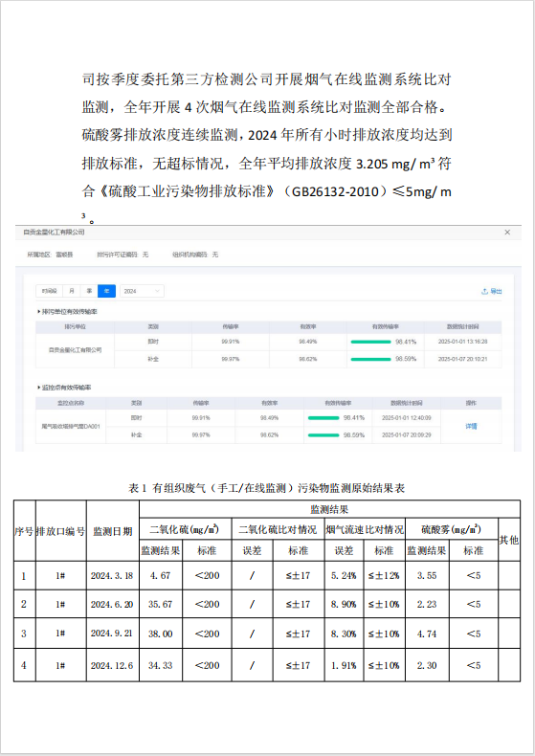Click the sulfuric acid mist value 3.55

coord(427,576)
